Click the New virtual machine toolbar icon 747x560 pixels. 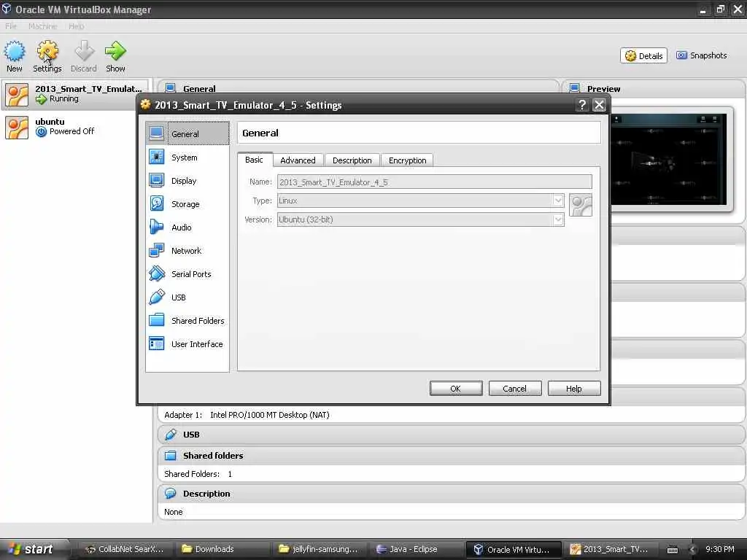pyautogui.click(x=15, y=56)
